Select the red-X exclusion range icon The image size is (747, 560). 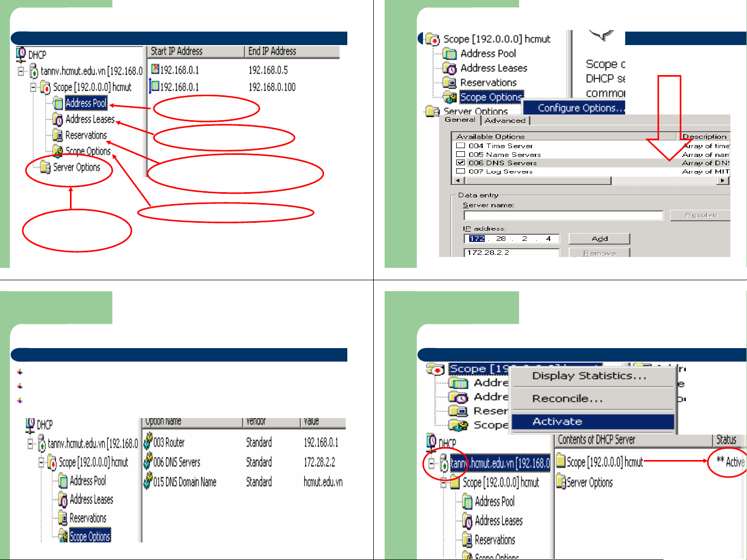click(x=155, y=69)
